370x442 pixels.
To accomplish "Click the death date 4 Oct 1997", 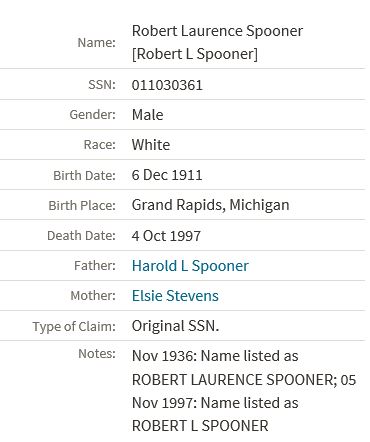I will click(166, 236).
